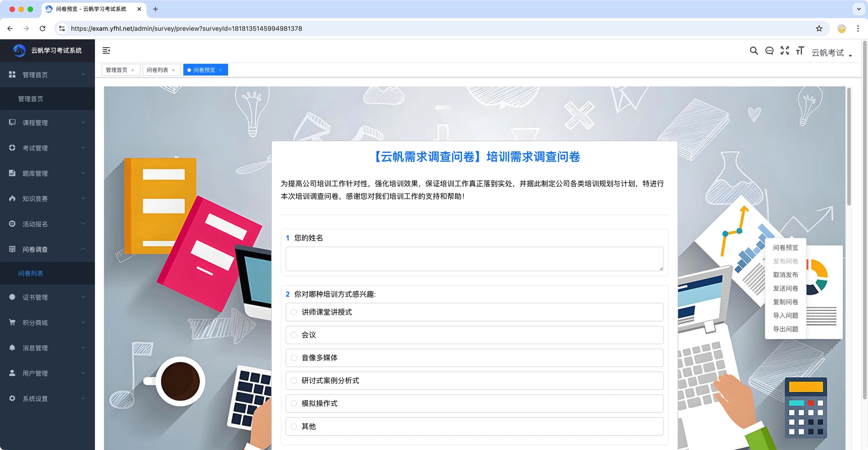Expand the 课程管理 menu chevron
This screenshot has height=450, width=868.
83,122
